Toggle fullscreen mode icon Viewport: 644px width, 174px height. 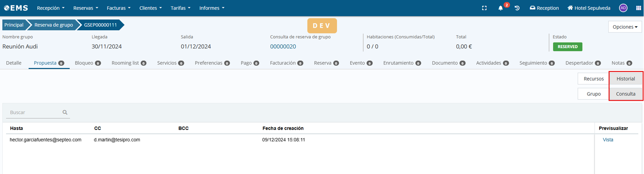[x=484, y=8]
